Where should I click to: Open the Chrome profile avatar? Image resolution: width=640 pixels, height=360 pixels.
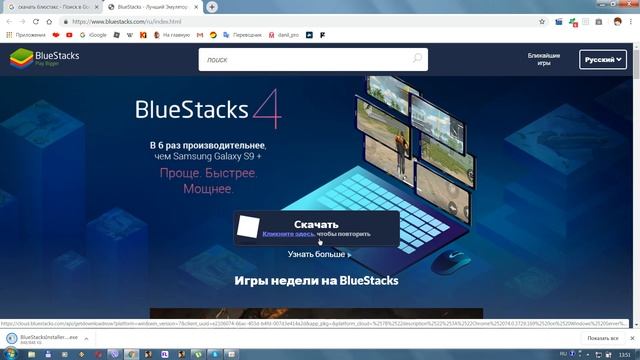pyautogui.click(x=617, y=22)
